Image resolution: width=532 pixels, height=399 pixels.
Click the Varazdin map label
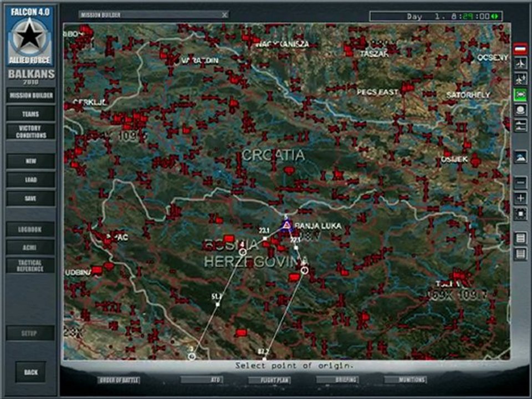tap(200, 61)
